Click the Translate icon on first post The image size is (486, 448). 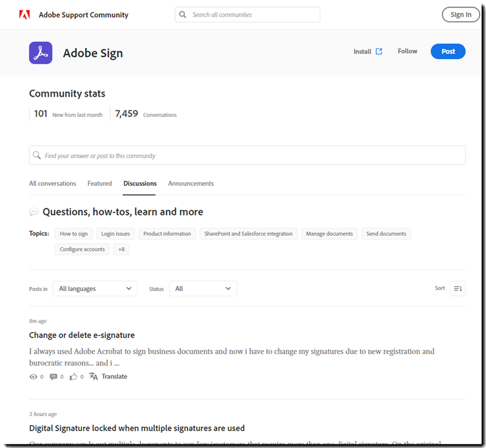[94, 377]
